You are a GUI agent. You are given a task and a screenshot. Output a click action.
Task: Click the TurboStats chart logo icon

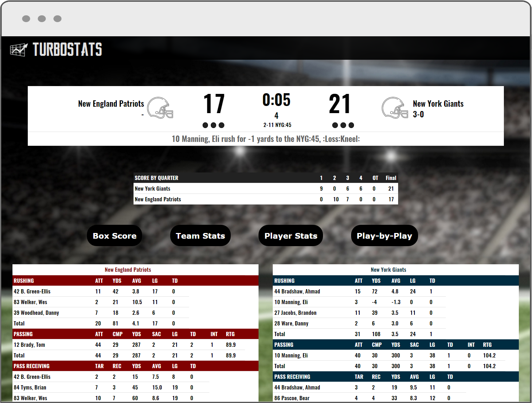[x=19, y=50]
